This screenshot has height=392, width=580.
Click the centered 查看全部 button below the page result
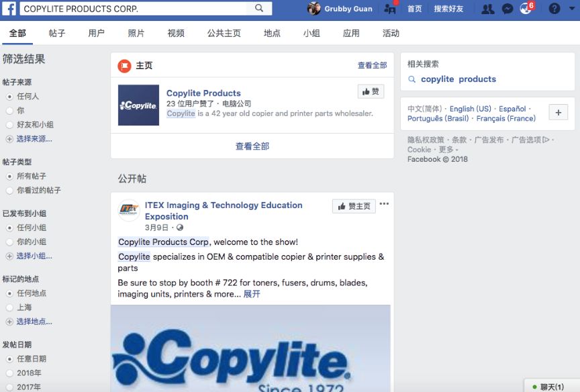coord(252,146)
